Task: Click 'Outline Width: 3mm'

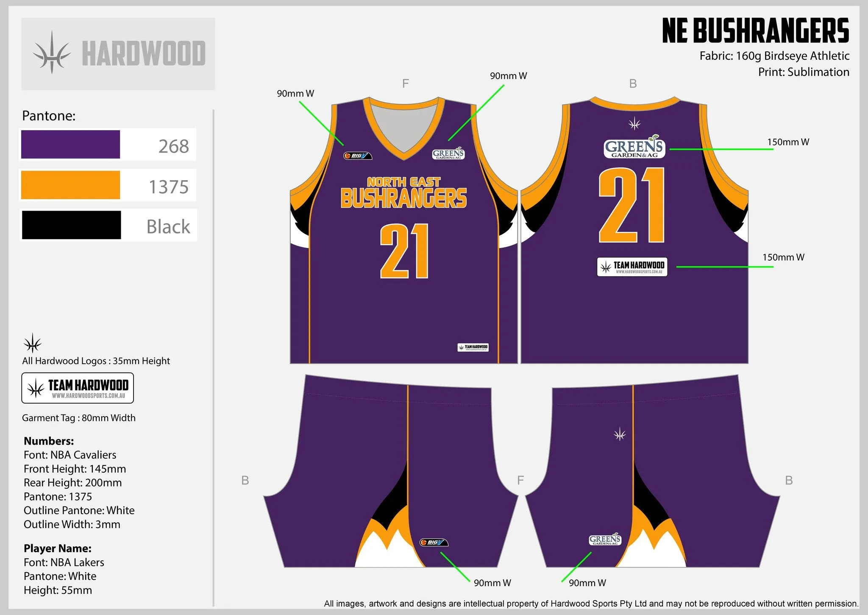Action: tap(72, 524)
